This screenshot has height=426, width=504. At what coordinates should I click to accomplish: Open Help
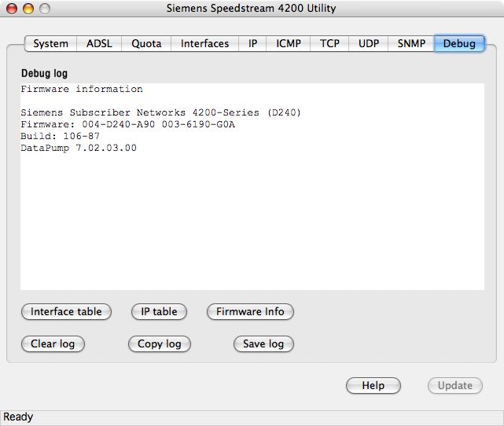pyautogui.click(x=373, y=385)
